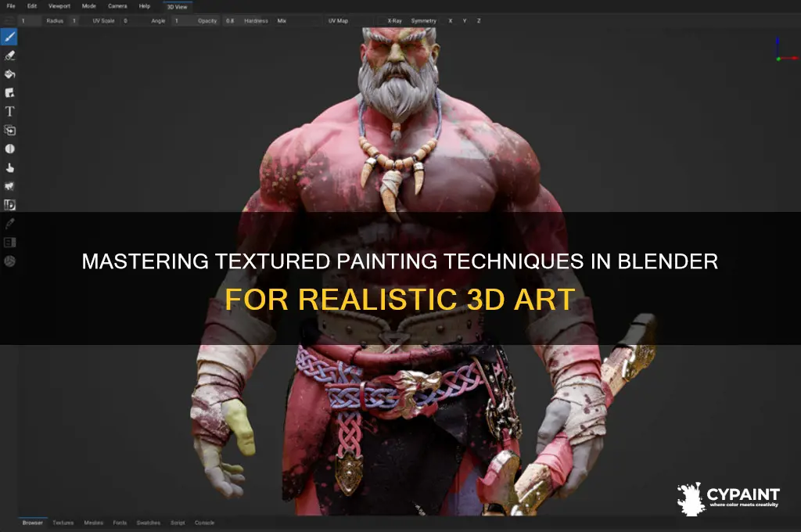Switch to the 3D View tab
801x532 pixels.
click(178, 6)
